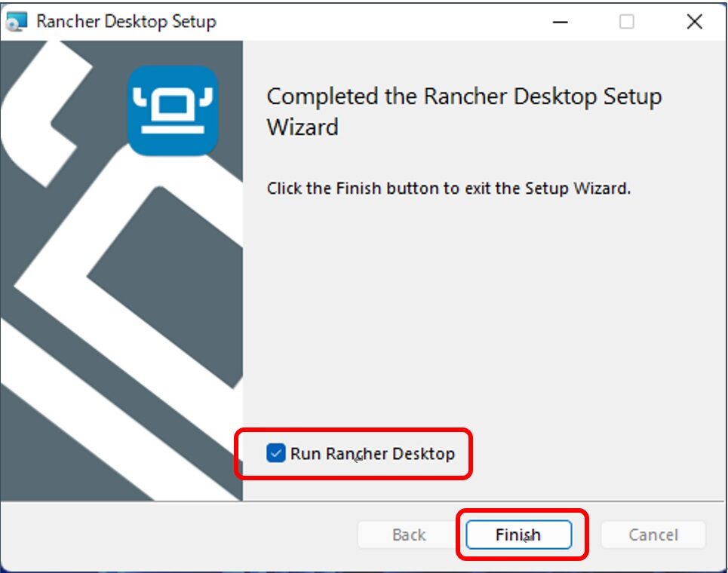Click the separator line above the button row
The image size is (728, 573).
pyautogui.click(x=364, y=501)
